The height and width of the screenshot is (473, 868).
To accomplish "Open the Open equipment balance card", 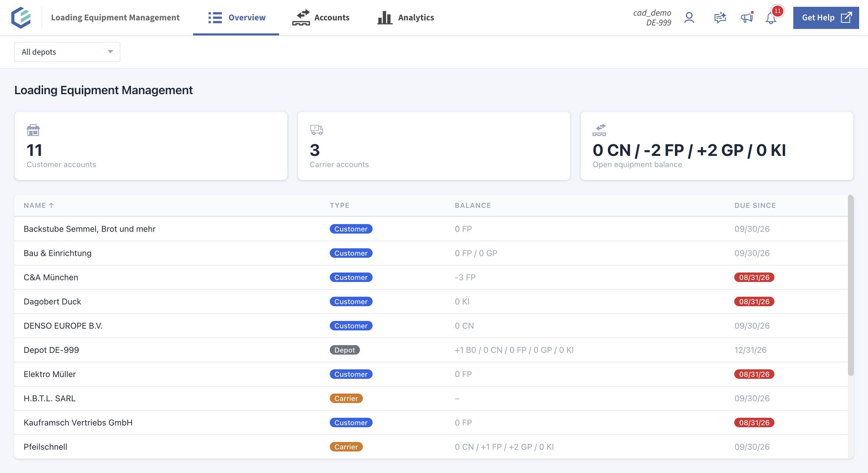I will (x=717, y=146).
